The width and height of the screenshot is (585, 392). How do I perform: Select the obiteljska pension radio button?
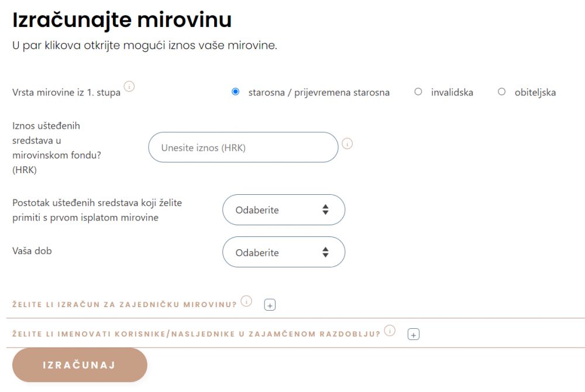[x=501, y=92]
